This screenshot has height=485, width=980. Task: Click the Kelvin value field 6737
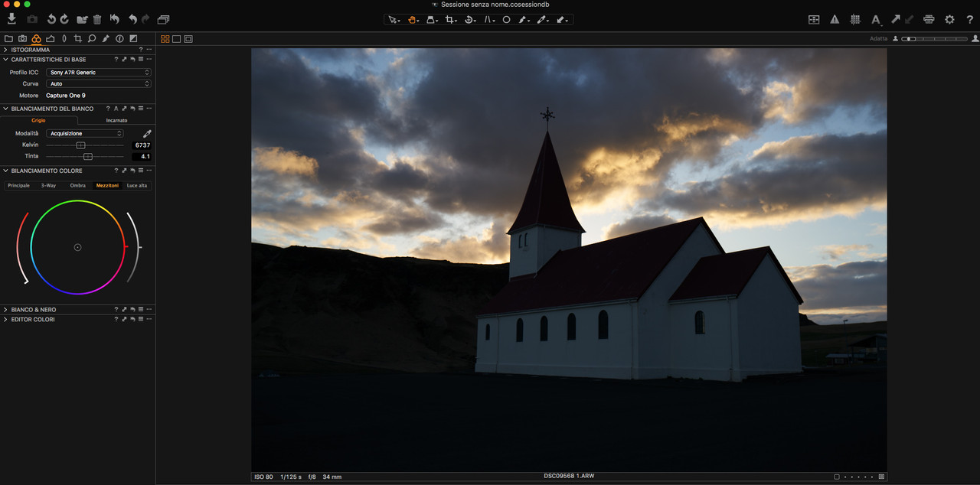coord(141,145)
